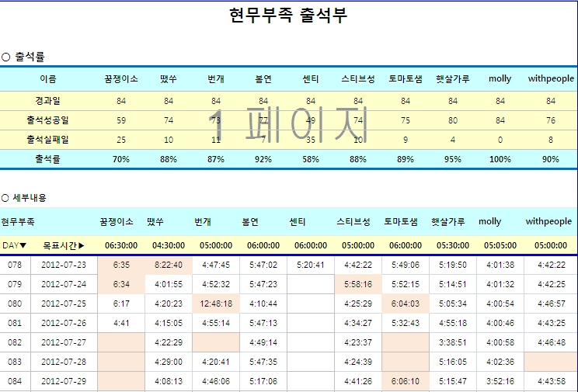Click the 출석실패일 row label
The height and width of the screenshot is (392, 578).
tap(48, 140)
